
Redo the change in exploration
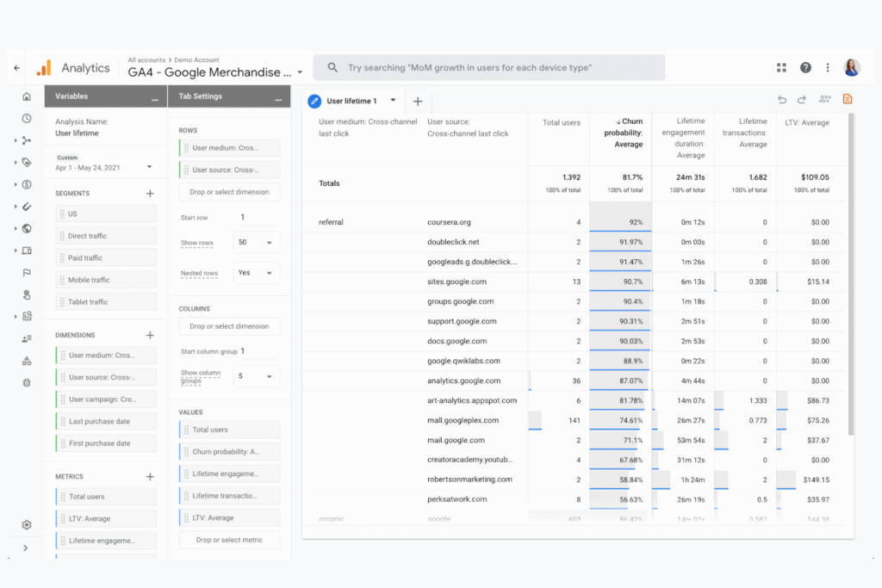coord(802,100)
